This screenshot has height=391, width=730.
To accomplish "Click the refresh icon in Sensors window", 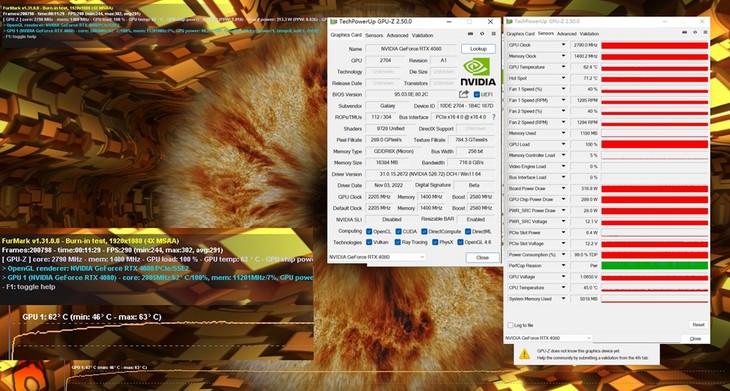I will click(x=695, y=33).
